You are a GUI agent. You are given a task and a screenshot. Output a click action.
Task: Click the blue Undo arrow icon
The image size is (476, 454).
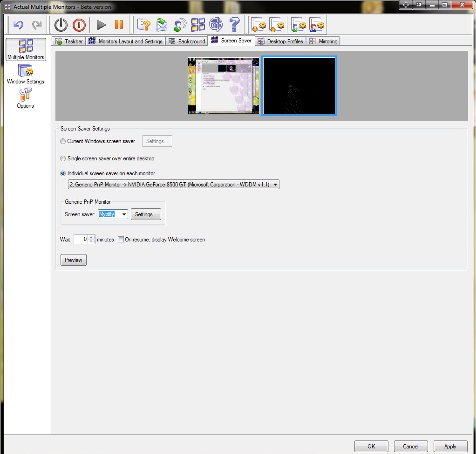(19, 25)
